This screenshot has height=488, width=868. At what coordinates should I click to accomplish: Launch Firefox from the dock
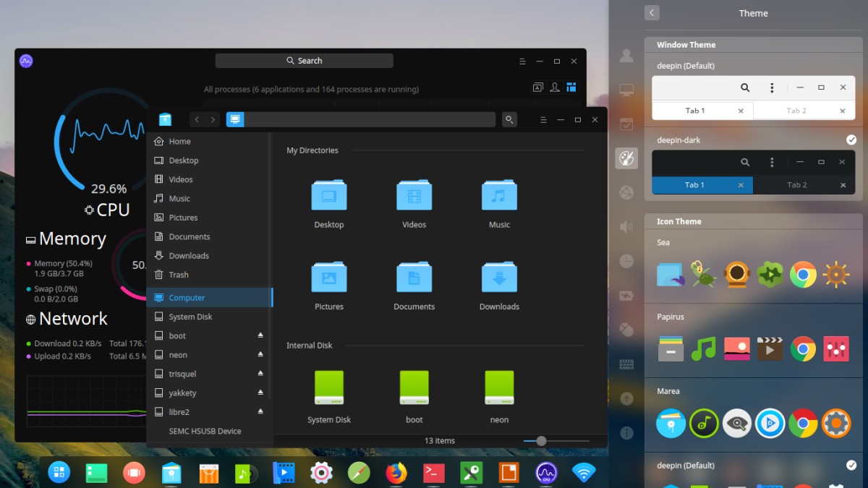(x=396, y=474)
